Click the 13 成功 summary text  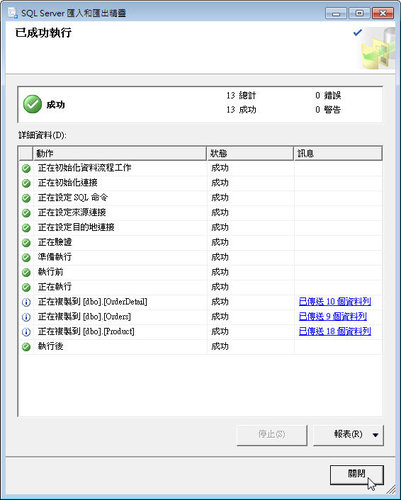[x=241, y=110]
